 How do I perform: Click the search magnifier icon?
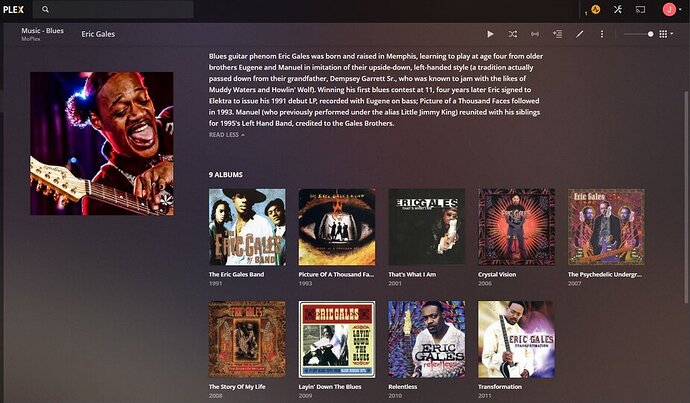tap(45, 9)
